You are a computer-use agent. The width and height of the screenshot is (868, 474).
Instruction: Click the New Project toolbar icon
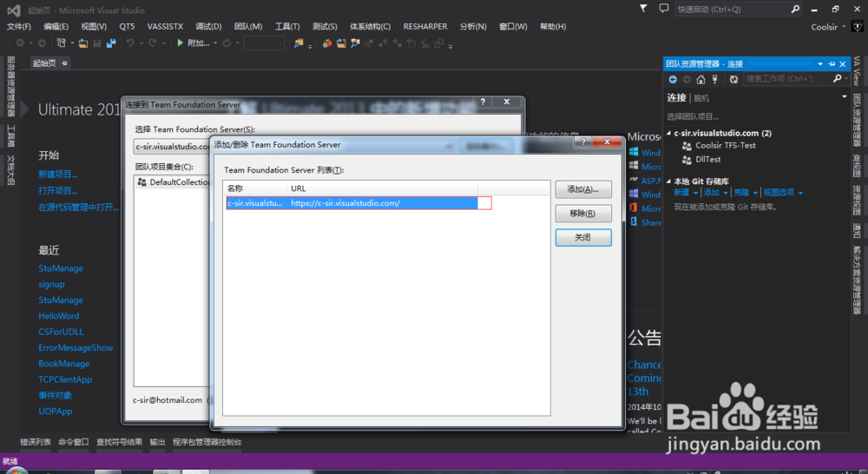(x=62, y=43)
